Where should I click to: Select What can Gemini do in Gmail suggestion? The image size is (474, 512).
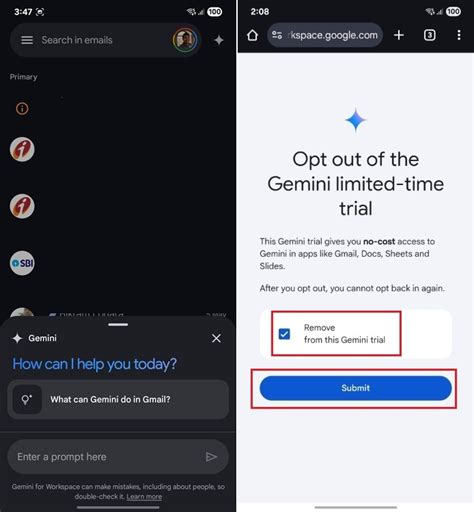pos(118,399)
